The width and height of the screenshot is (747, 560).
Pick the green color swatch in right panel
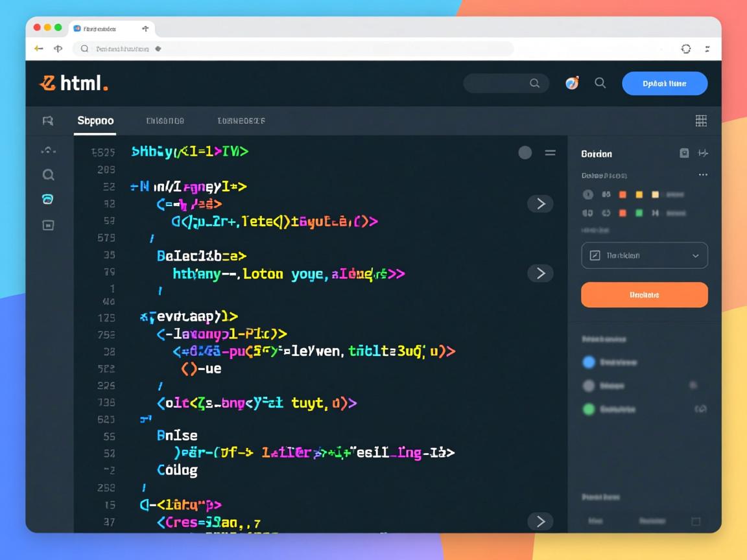pyautogui.click(x=639, y=213)
